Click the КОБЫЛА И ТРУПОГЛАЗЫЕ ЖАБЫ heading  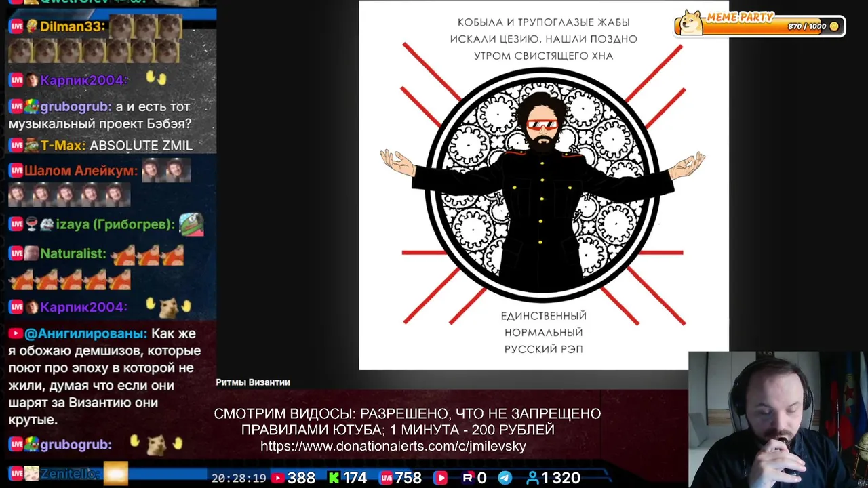[544, 22]
